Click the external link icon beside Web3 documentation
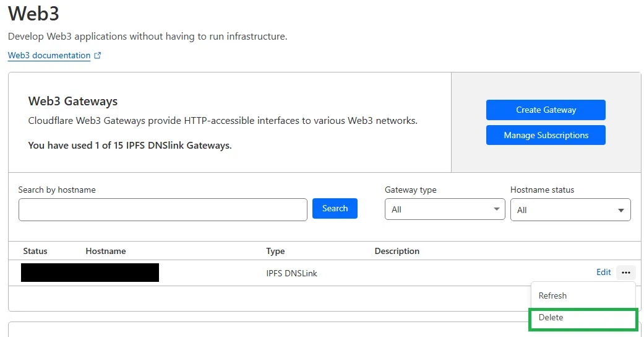Screen dimensions: 644x337 98,56
